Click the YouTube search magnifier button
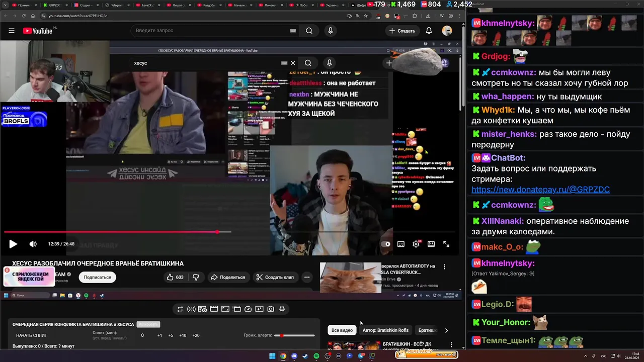Image resolution: width=644 pixels, height=362 pixels. point(309,31)
